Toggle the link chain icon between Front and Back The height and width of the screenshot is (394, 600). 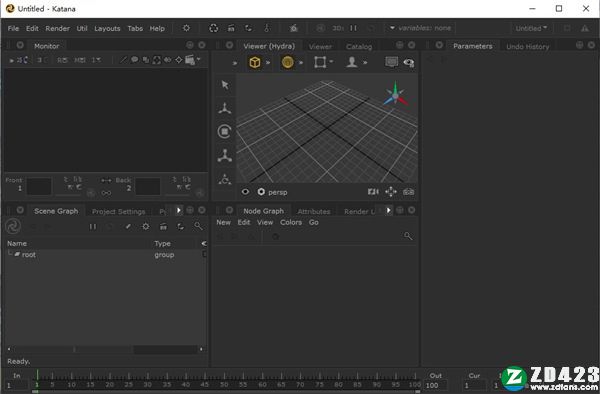coord(106,193)
